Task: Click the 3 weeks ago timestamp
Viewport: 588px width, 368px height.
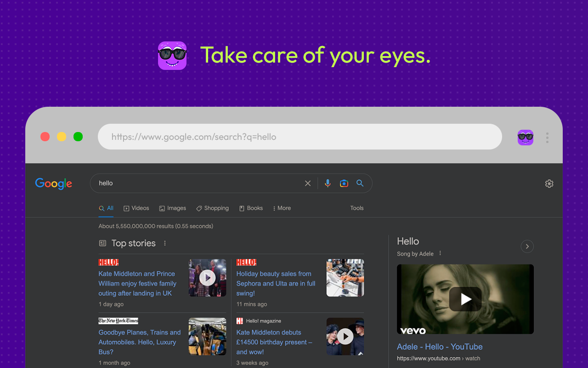Action: click(x=252, y=363)
